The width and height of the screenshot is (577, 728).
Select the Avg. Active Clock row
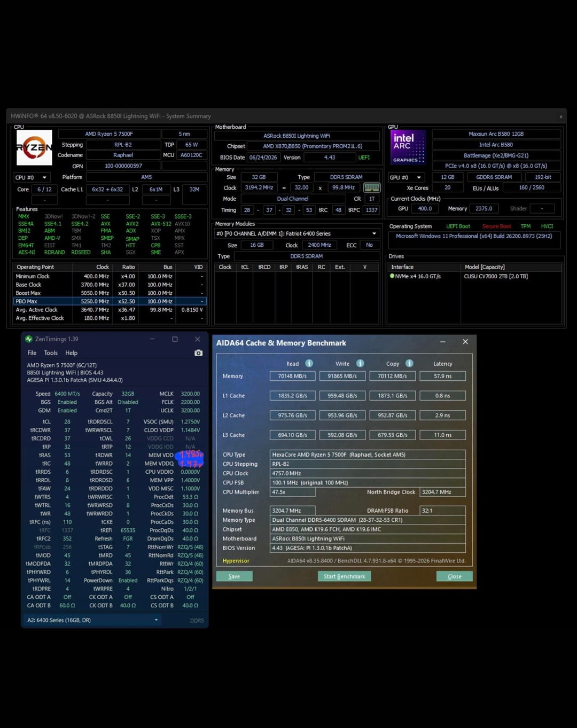coord(110,310)
